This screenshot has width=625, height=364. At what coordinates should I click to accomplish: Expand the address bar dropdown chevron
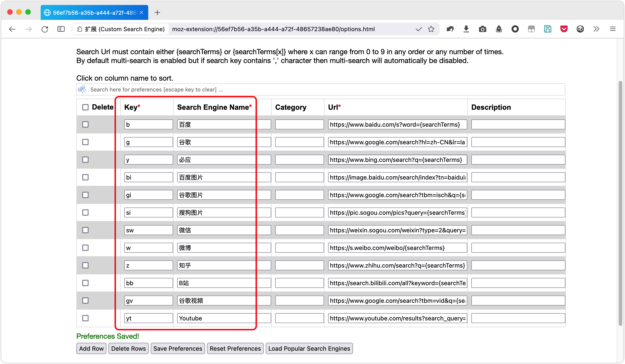[419, 29]
